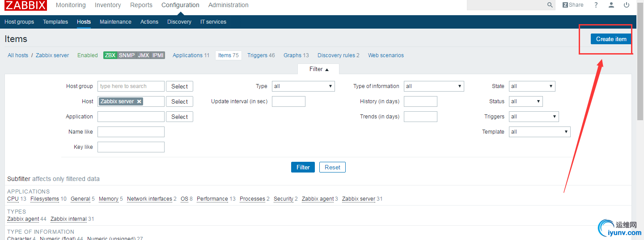
Task: Open the All hosts breadcrumb link
Action: click(18, 55)
